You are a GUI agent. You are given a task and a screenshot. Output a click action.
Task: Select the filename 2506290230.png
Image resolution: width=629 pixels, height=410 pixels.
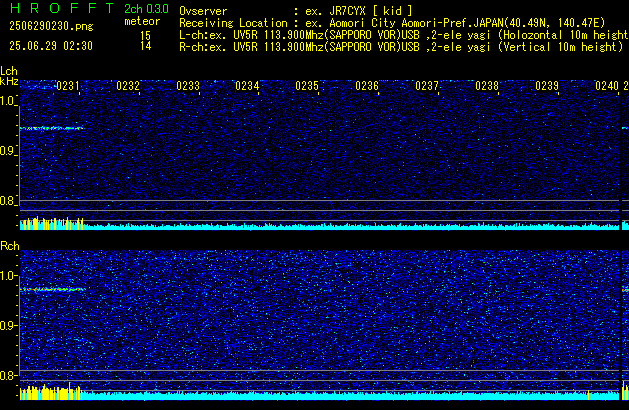click(51, 26)
